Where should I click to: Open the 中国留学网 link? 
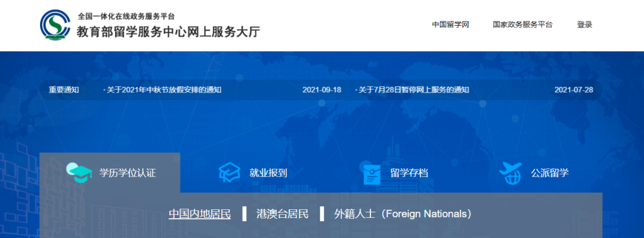[x=450, y=24]
